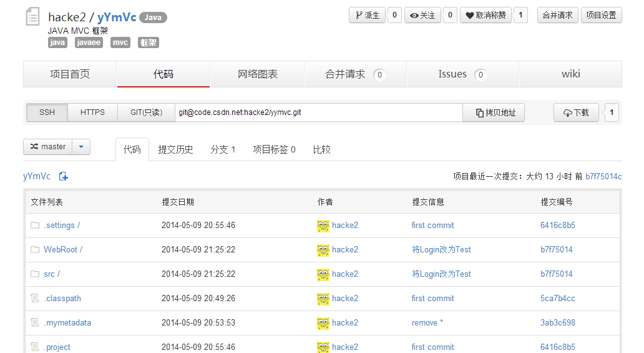Image resolution: width=644 pixels, height=353 pixels.
Task: Open 项目标签 0 sub-tab
Action: pos(275,149)
